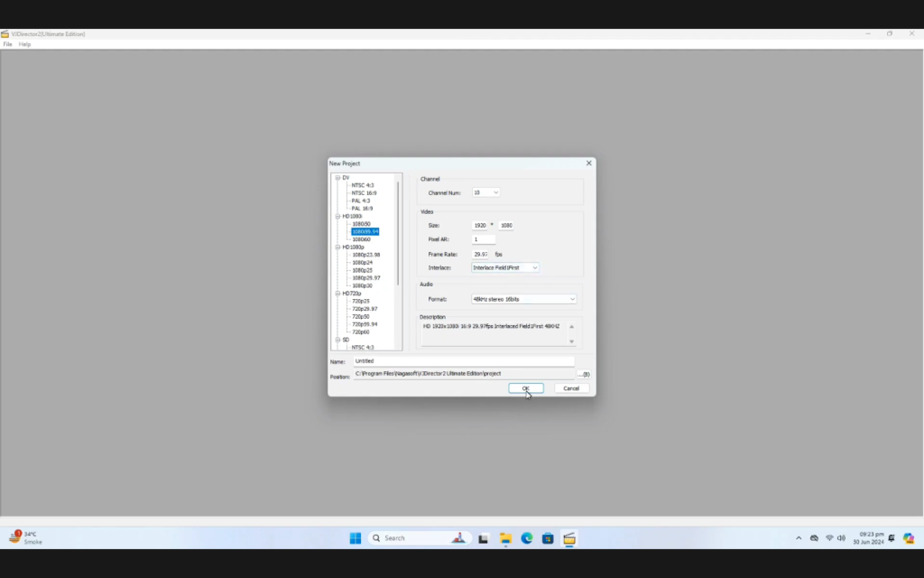Click the VJDirector2 clapperboard taskbar icon
Screen dimensions: 924x578
(569, 538)
